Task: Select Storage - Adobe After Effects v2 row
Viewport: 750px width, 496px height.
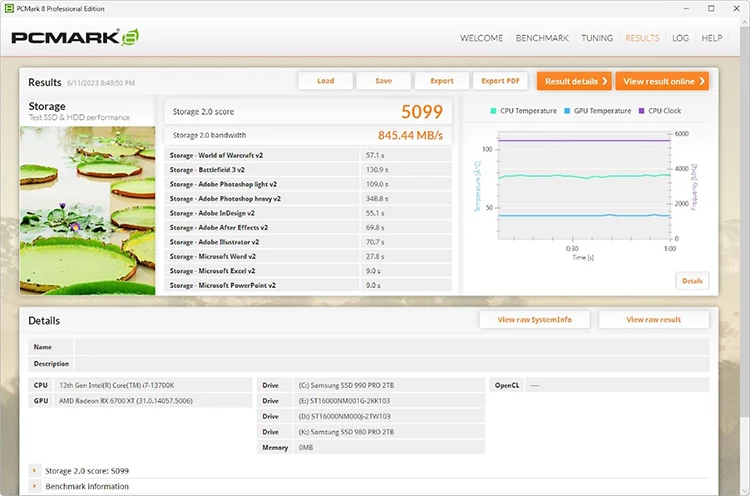Action: (309, 227)
